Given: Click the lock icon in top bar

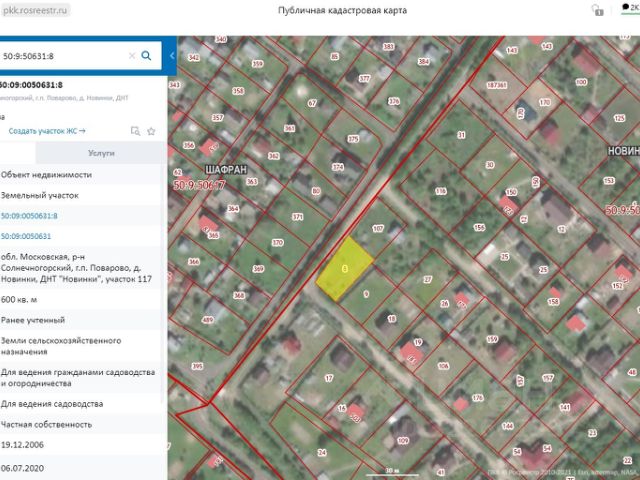Looking at the screenshot, I should pyautogui.click(x=598, y=10).
